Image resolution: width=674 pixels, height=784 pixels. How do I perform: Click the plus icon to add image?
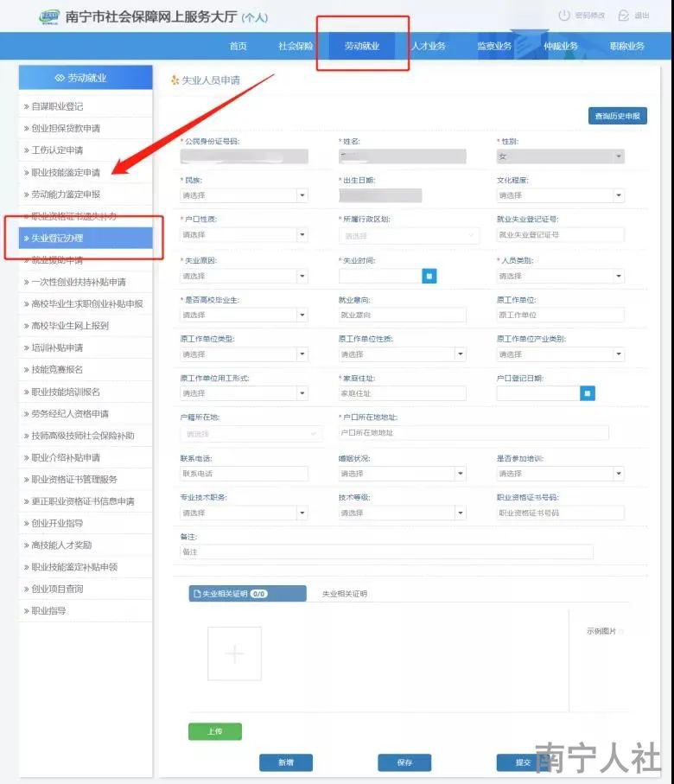coord(234,653)
